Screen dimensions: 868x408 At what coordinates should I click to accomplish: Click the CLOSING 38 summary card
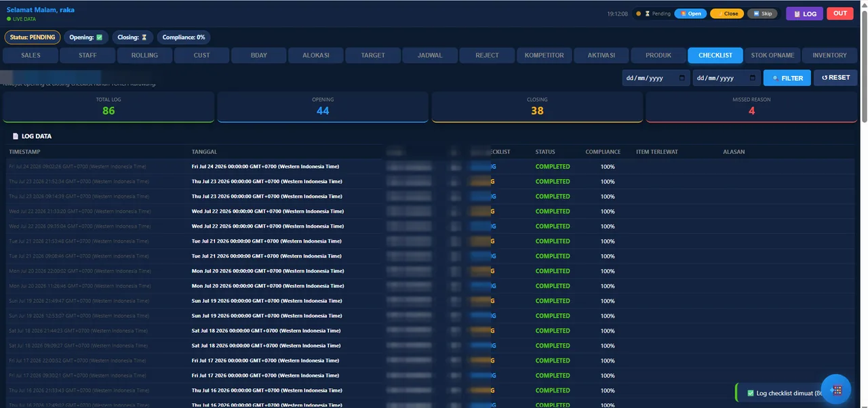(x=537, y=107)
